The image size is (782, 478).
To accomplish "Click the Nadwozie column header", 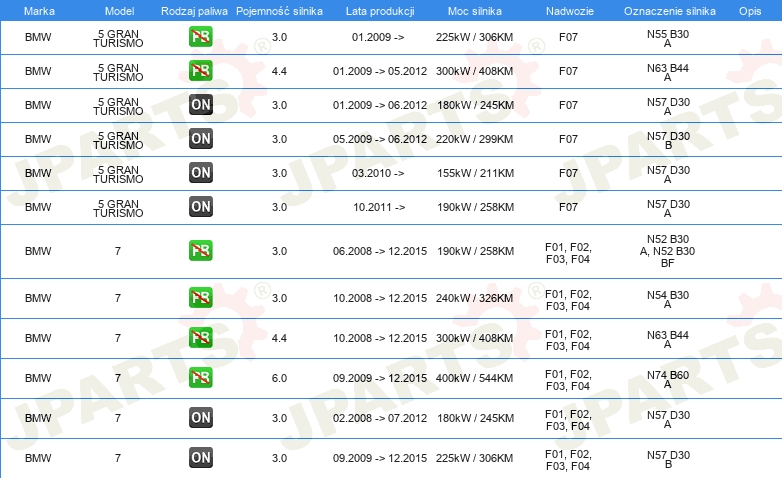I will point(570,11).
